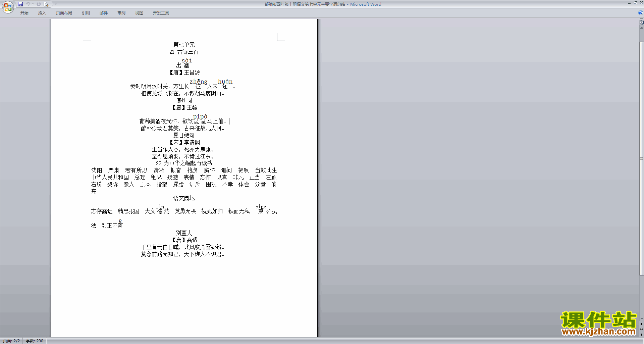Click the Next Page double-arrow button
Screen dimensions: 644x344
point(641,334)
